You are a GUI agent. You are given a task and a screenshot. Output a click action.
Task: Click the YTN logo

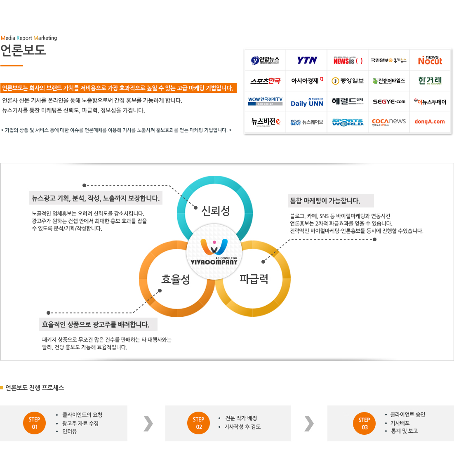click(x=307, y=60)
